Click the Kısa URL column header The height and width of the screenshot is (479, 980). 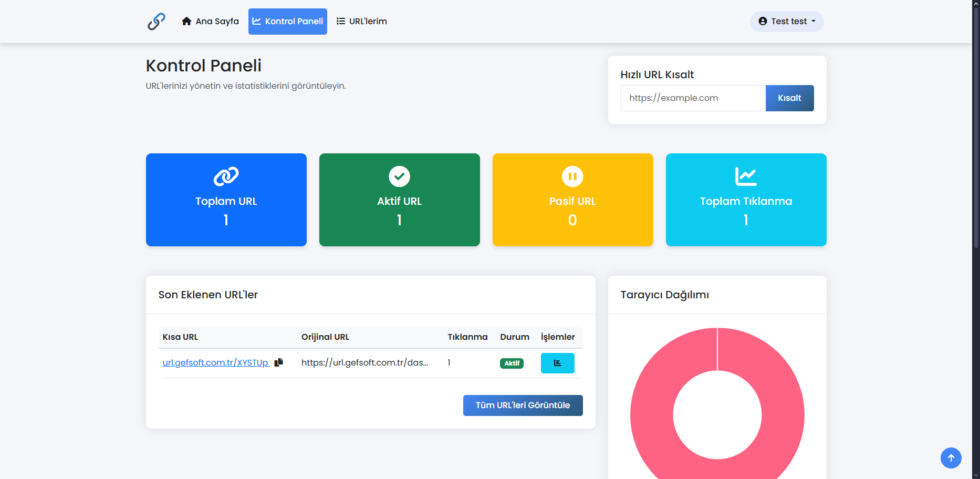point(180,337)
